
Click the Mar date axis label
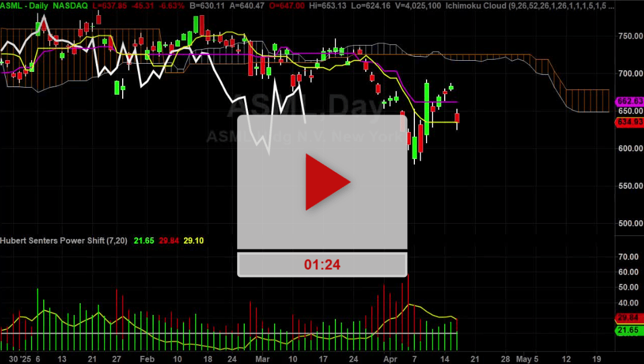tap(262, 359)
